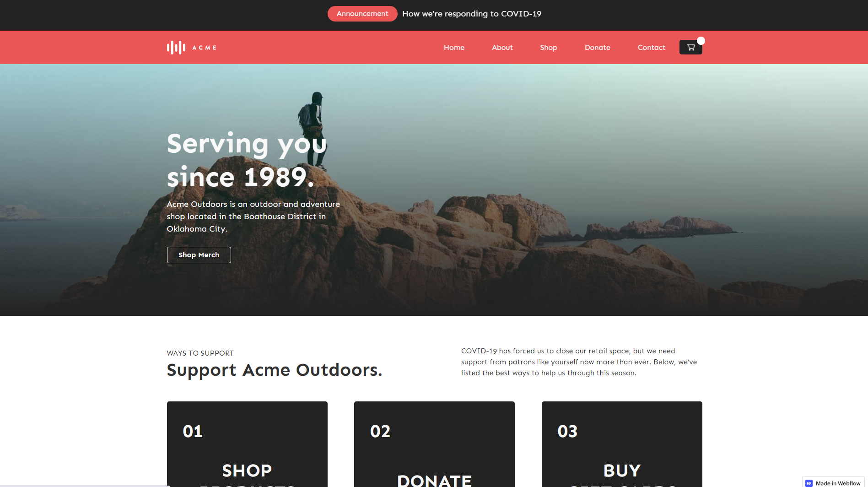This screenshot has height=487, width=868.
Task: Open the Shop nav item
Action: (548, 47)
